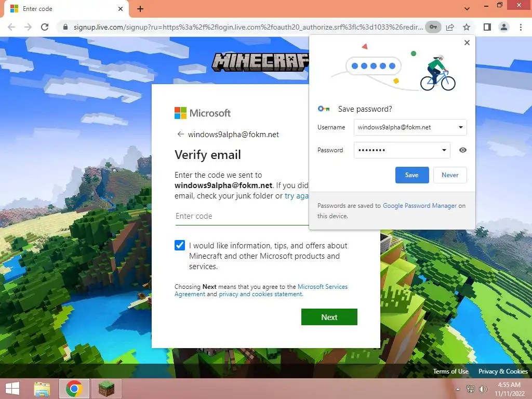Open Privacy & Cookies footer link
The height and width of the screenshot is (399, 532).
click(503, 371)
